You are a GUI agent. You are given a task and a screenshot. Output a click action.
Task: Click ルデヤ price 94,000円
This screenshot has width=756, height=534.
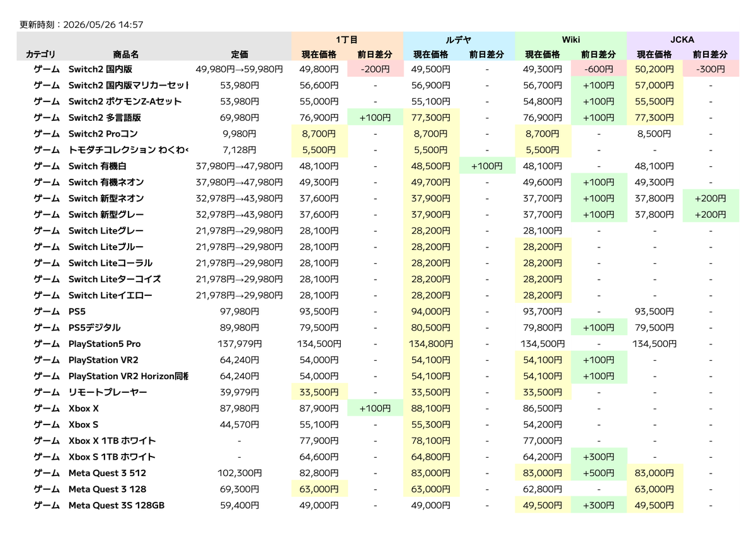point(431,311)
